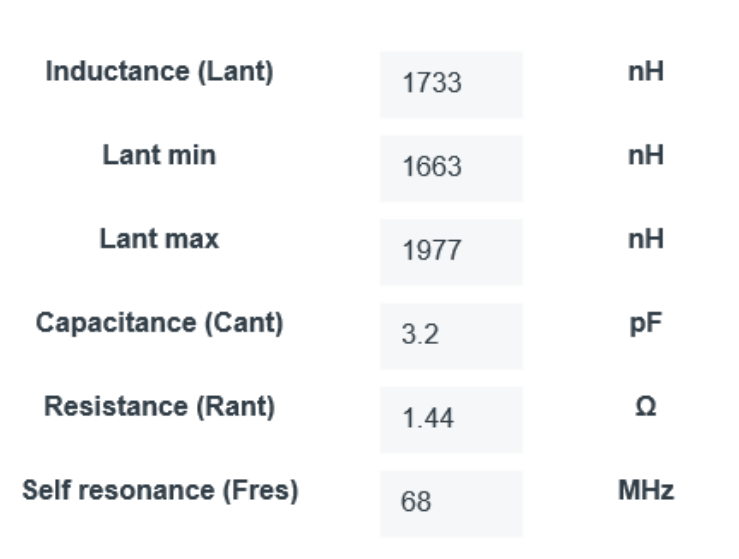Click the Inductance (Lant) input field
Screen dimensions: 739x559
451,84
